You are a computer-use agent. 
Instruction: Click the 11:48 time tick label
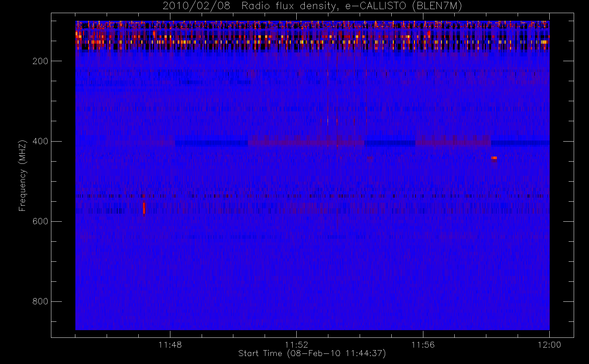pyautogui.click(x=170, y=345)
